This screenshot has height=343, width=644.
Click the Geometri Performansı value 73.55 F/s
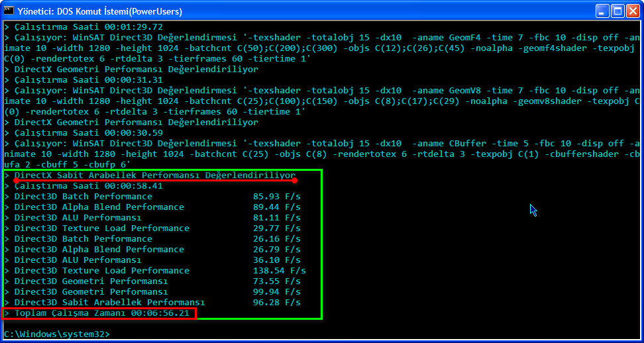coord(277,281)
